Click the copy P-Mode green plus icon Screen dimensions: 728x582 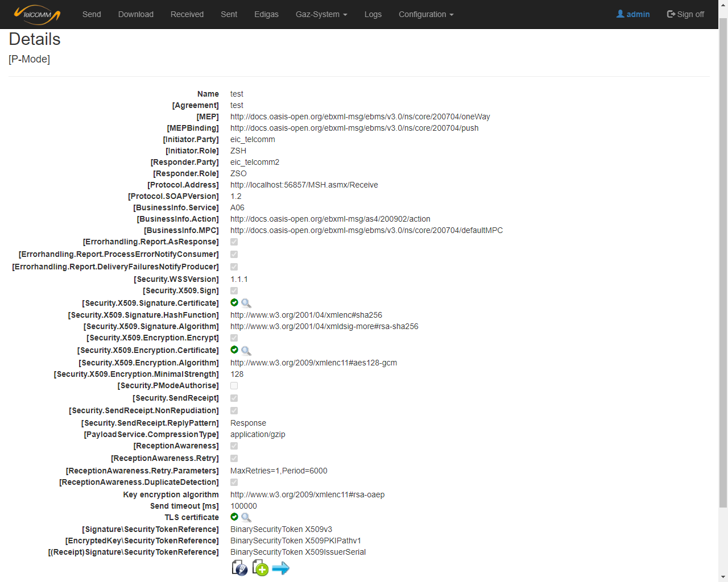pyautogui.click(x=260, y=568)
